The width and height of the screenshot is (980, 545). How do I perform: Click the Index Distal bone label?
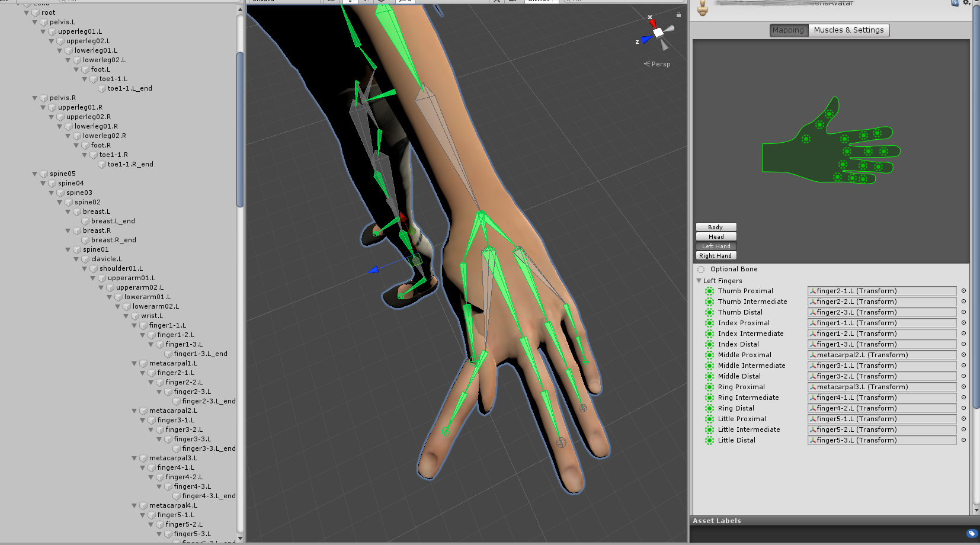pos(738,344)
